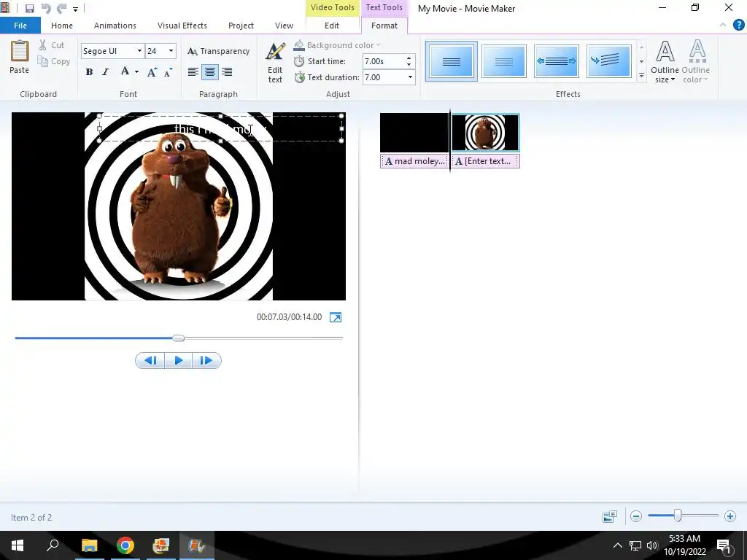Open Windows Start menu
747x560 pixels.
point(18,545)
